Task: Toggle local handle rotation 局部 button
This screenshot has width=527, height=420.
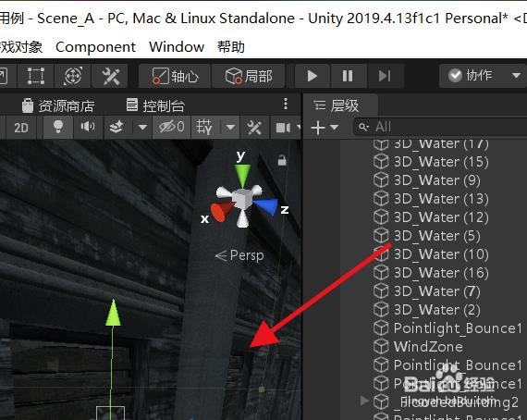Action: 249,76
